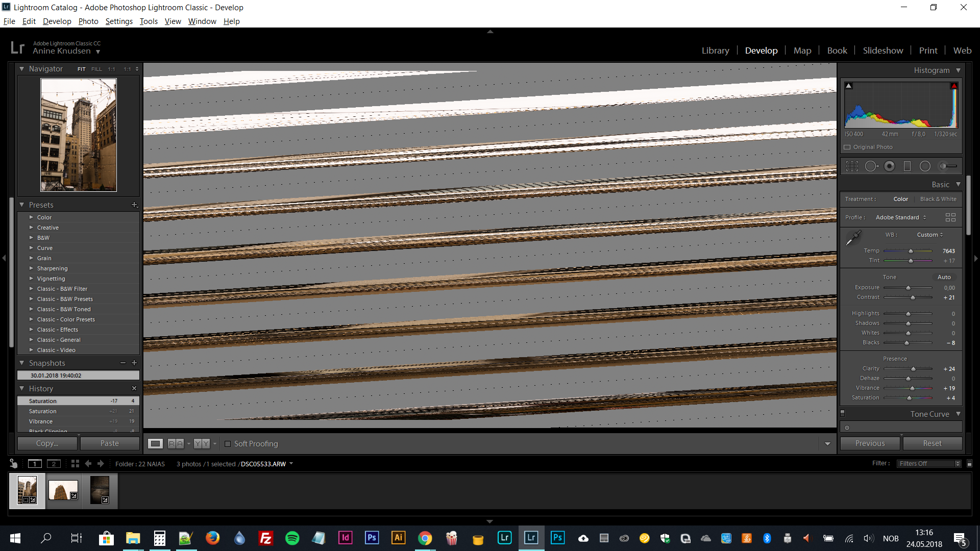Toggle shadow clipping indicator in Histogram

coord(849,86)
